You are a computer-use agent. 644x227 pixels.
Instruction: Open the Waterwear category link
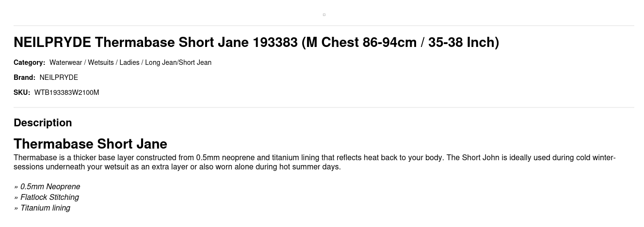point(65,62)
